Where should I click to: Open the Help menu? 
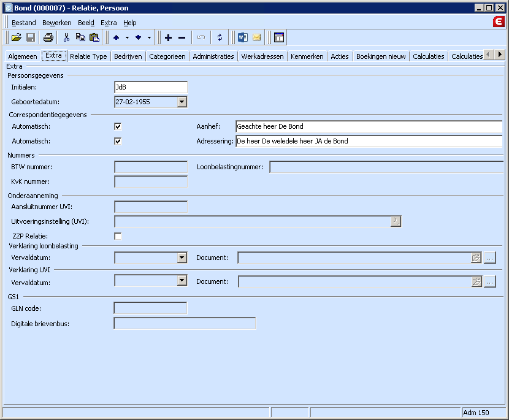[130, 23]
